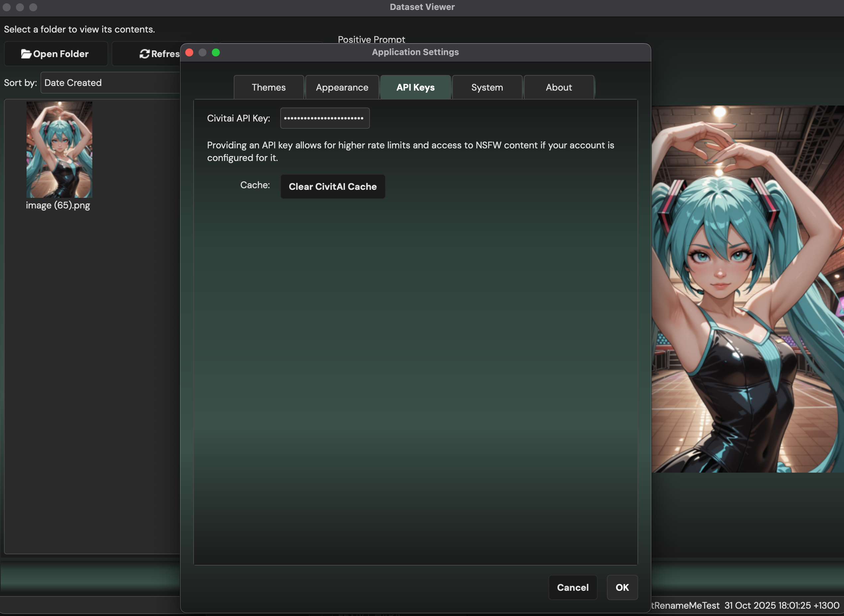Switch to the Themes tab
Screen dimensions: 844x616
point(268,87)
